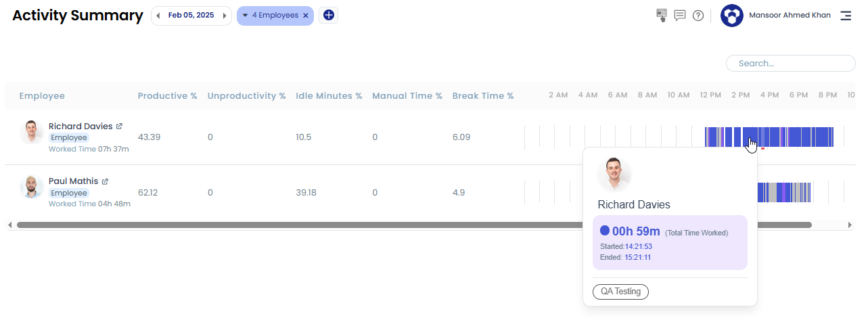This screenshot has height=320, width=868.
Task: Click scroll right arrow on horizontal scrollbar
Action: tap(850, 225)
